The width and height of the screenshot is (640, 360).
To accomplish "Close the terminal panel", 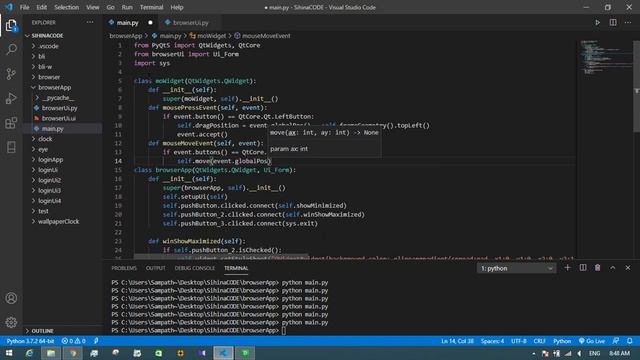I will 628,268.
